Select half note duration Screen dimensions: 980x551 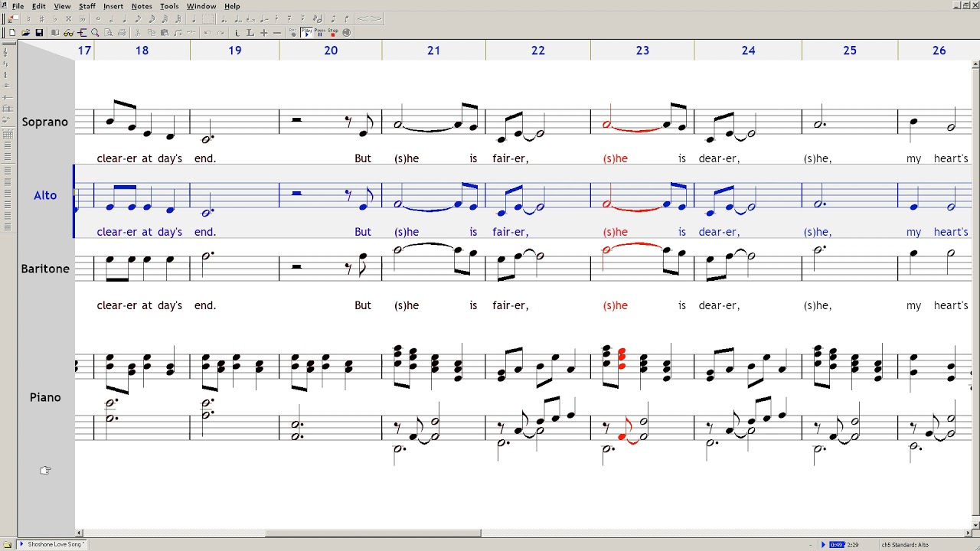pos(111,18)
